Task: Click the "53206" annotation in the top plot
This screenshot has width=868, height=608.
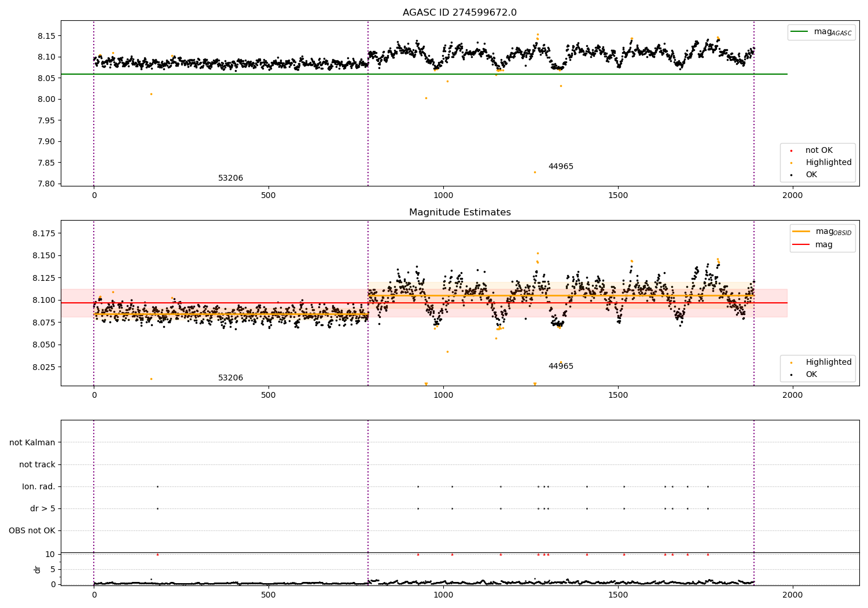Action: [230, 178]
